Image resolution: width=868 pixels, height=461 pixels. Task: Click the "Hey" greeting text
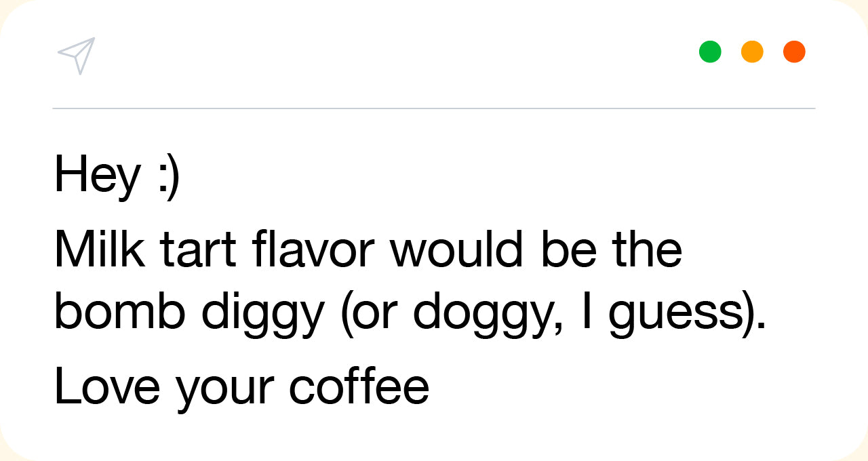click(x=97, y=175)
